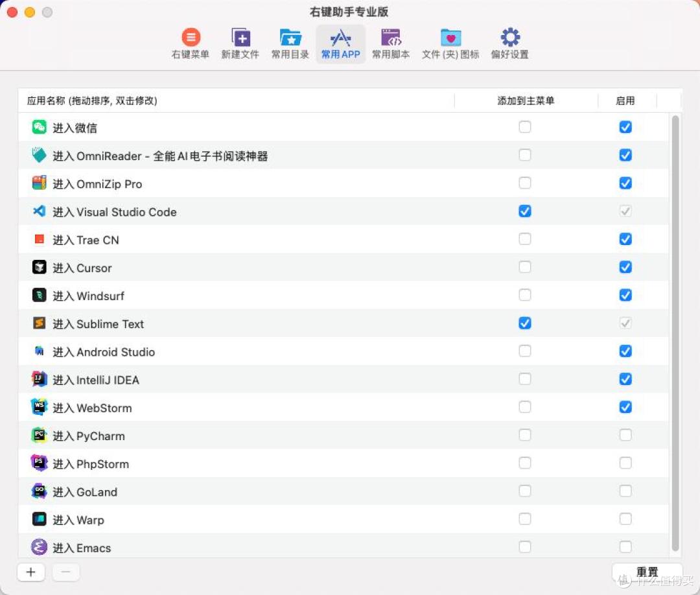Add IntelliJ IDEA to the main menu
This screenshot has width=700, height=595.
coord(525,379)
